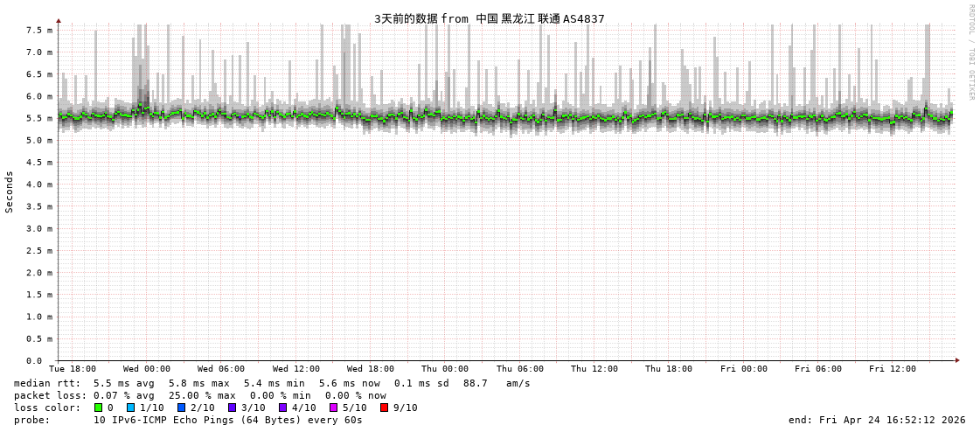
Task: Click the Wed 00:00 time axis label
Action: [x=147, y=369]
